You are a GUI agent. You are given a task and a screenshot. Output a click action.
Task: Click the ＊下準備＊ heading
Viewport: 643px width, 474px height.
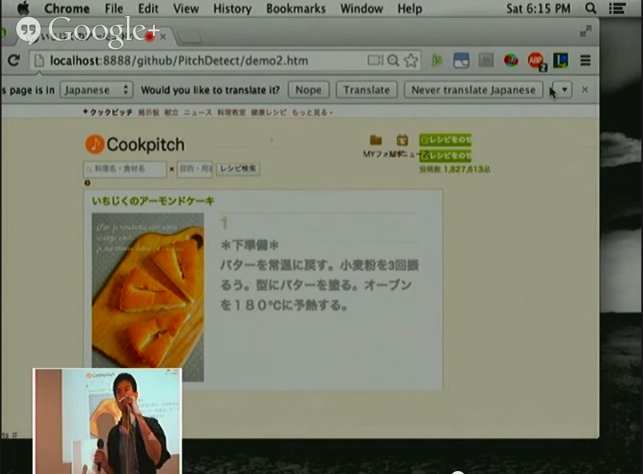click(250, 246)
